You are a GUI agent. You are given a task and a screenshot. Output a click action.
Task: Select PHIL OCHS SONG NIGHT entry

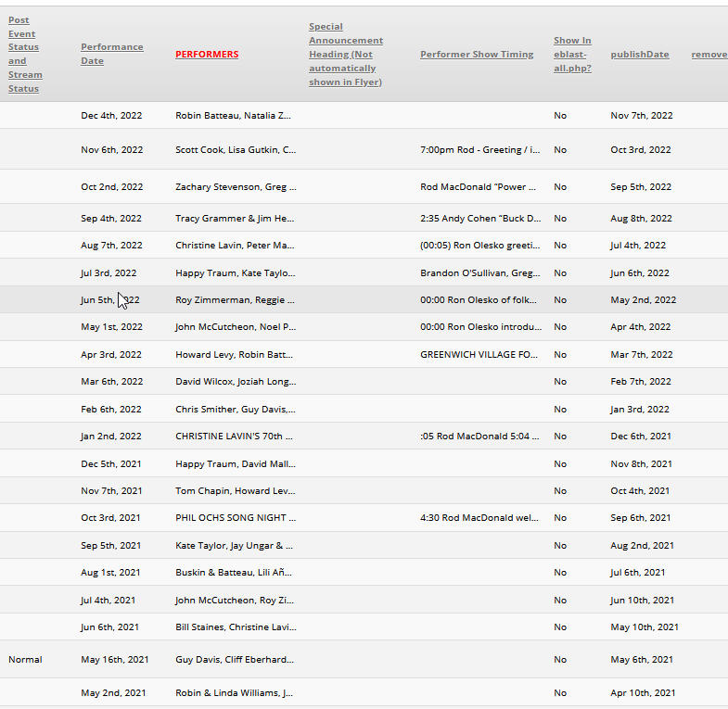click(236, 518)
